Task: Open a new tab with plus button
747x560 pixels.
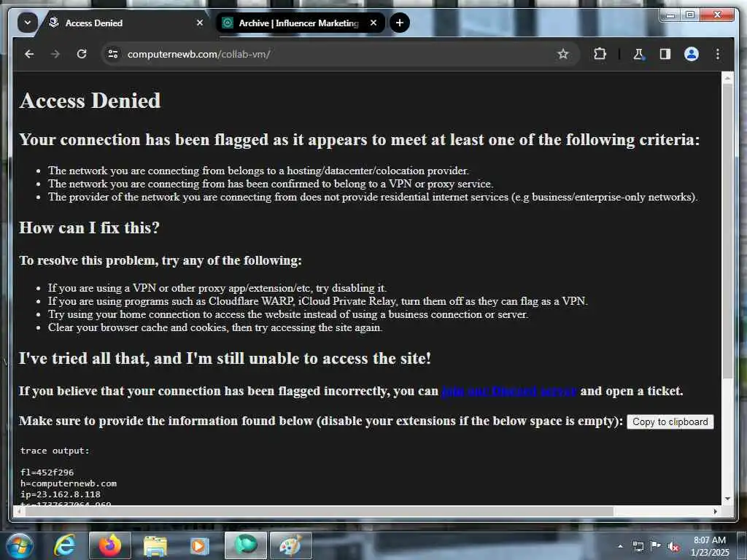Action: point(400,23)
